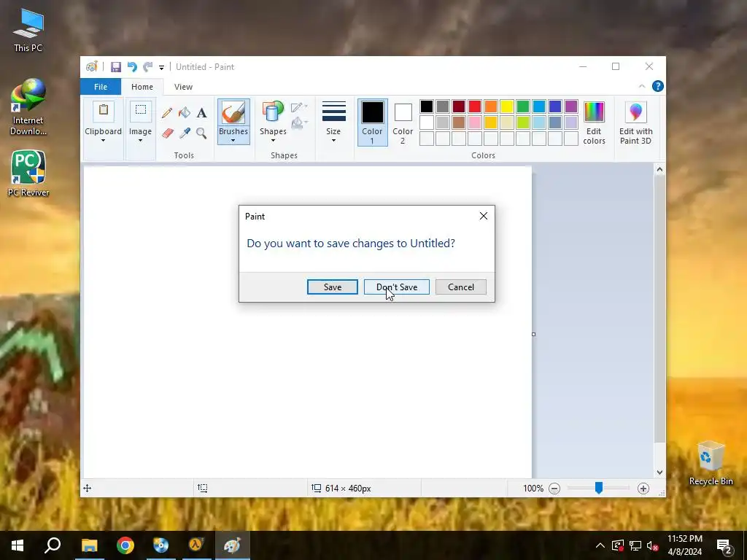This screenshot has height=560, width=747.
Task: Choose Don't Save in the Paint dialog
Action: coord(396,287)
